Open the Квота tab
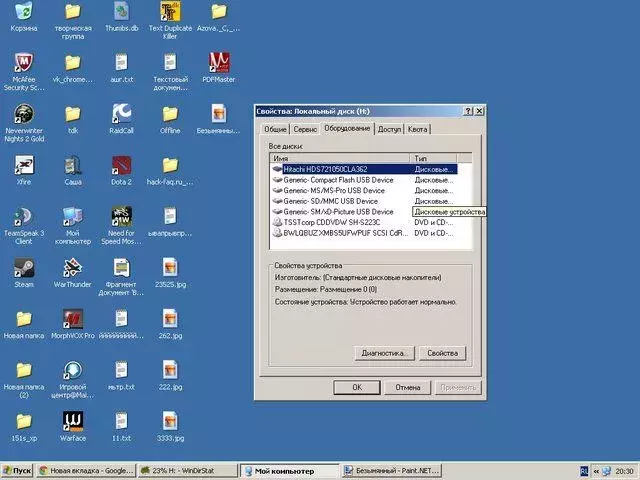Viewport: 640px width, 480px height. point(417,129)
